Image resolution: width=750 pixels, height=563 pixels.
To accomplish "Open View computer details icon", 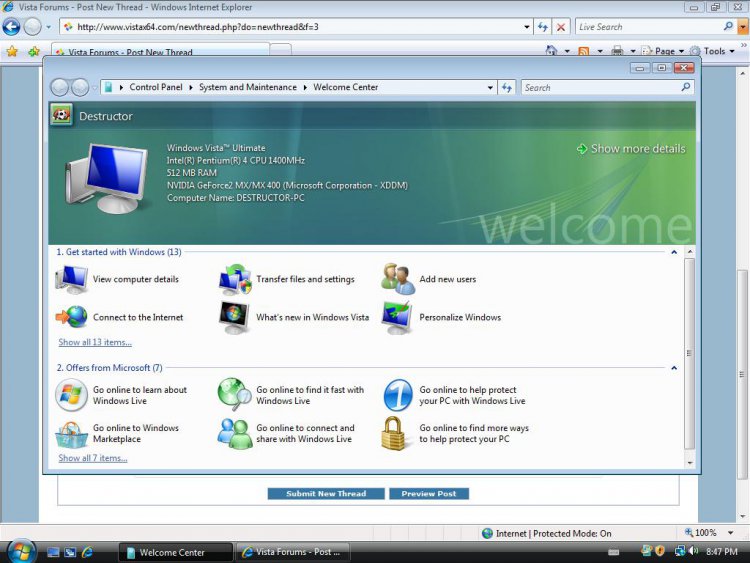I will (72, 279).
